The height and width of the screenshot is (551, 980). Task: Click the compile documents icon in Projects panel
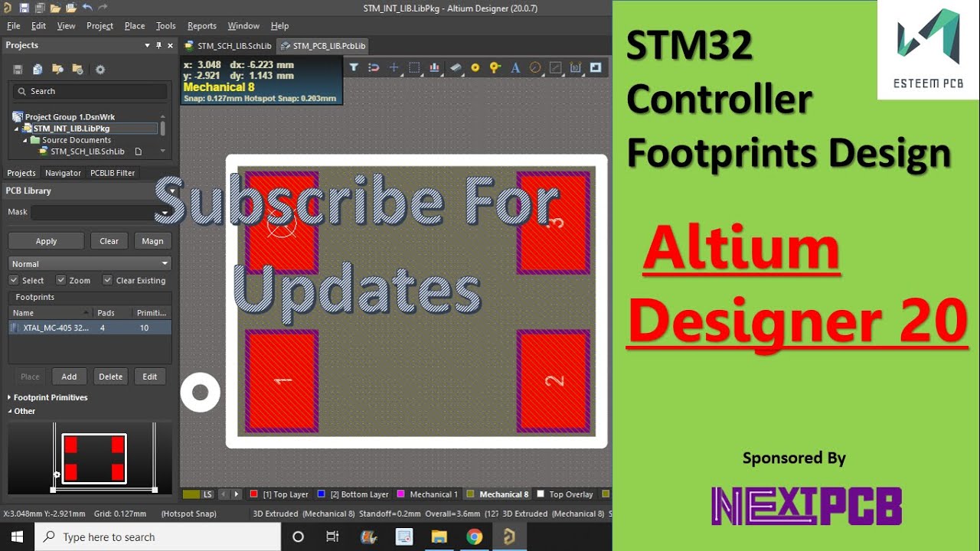click(x=38, y=70)
